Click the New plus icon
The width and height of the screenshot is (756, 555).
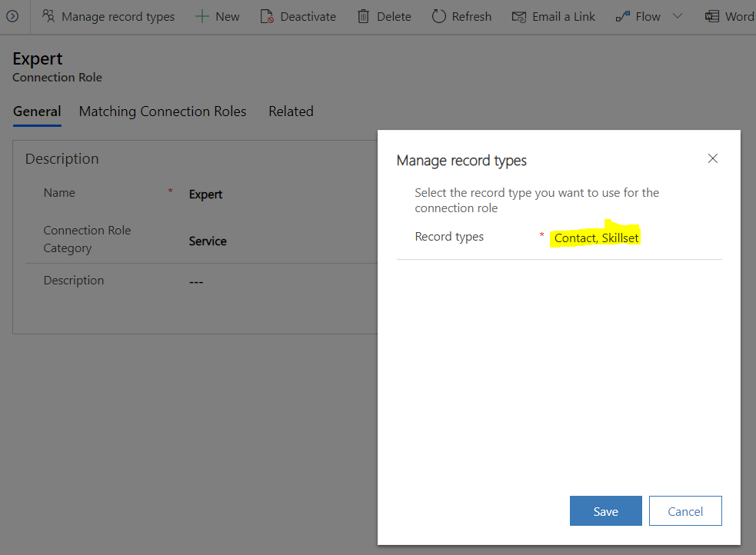click(201, 16)
